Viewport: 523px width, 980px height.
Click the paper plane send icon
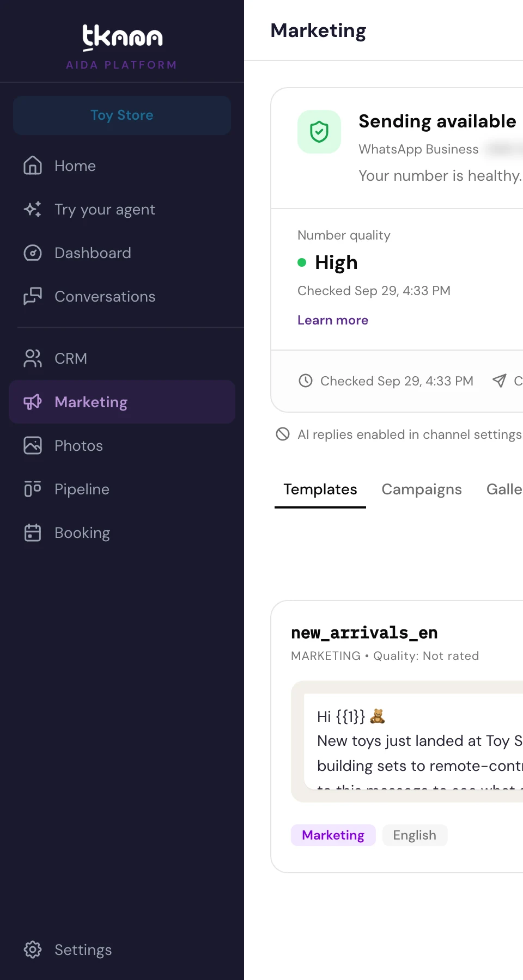pyautogui.click(x=499, y=381)
